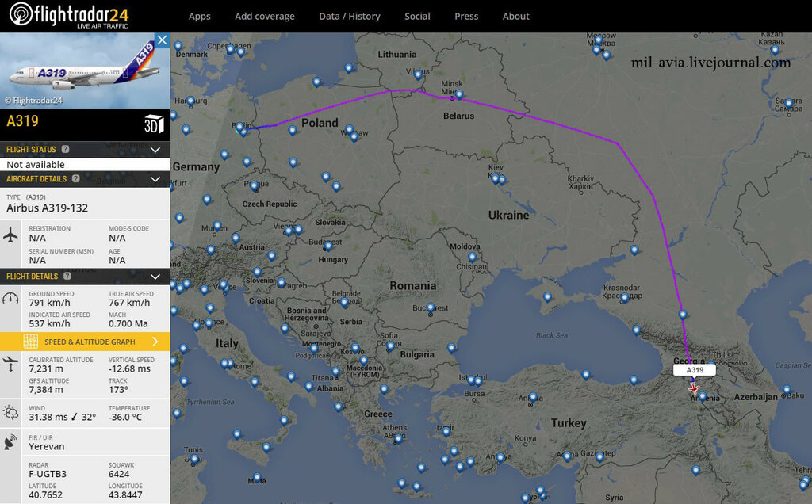The width and height of the screenshot is (812, 504).
Task: Select the airport marker at Krasnodar
Action: tap(625, 297)
